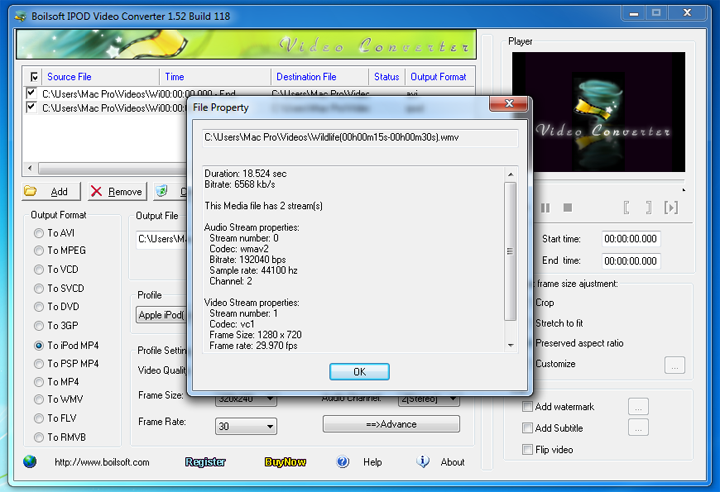Select the To 3GP output format
The height and width of the screenshot is (492, 720).
tap(39, 326)
